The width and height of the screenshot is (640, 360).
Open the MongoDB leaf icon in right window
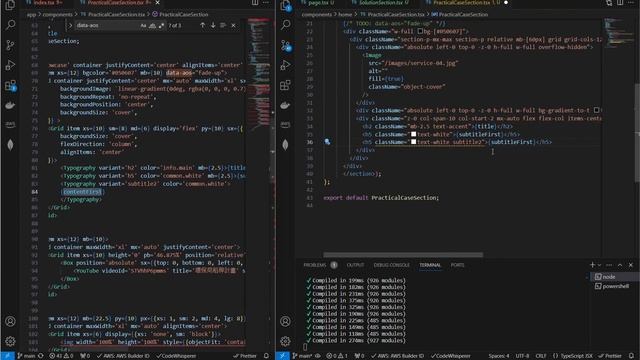[286, 144]
